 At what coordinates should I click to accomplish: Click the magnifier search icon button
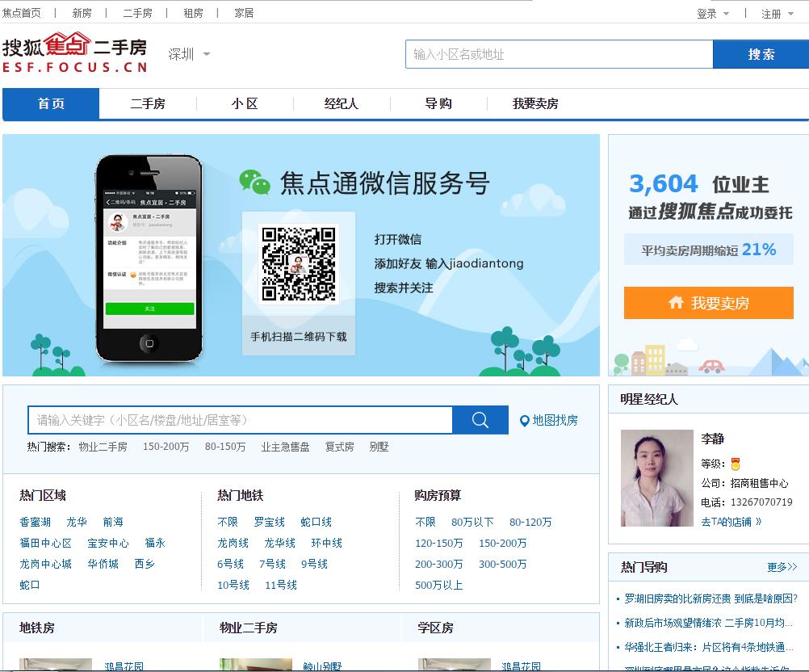click(x=480, y=420)
